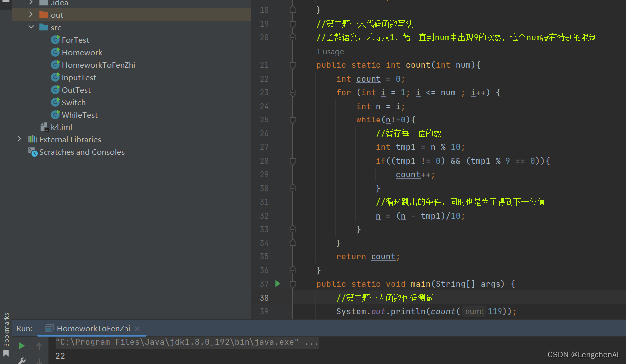Image resolution: width=626 pixels, height=364 pixels.
Task: Click the WhileTest class icon
Action: click(x=55, y=115)
